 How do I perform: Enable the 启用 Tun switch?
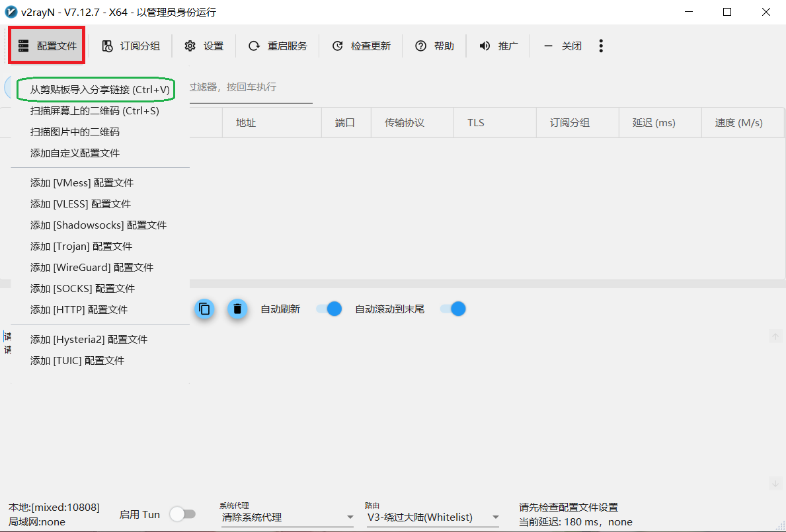(182, 514)
